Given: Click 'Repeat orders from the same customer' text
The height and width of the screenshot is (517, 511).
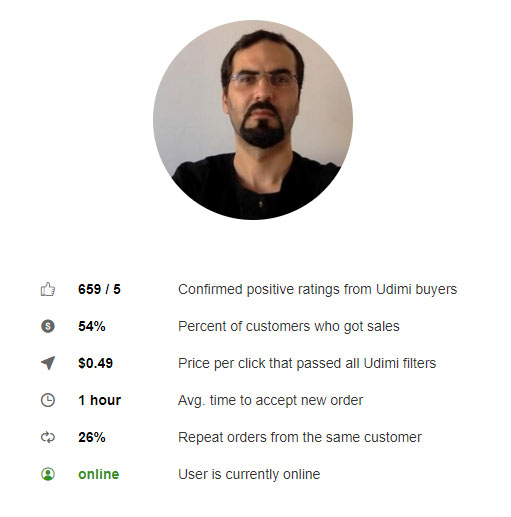Looking at the screenshot, I should (300, 438).
